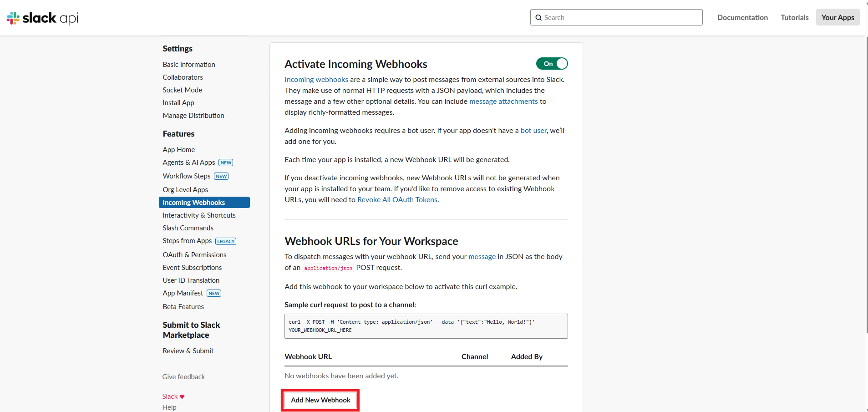Open Slash Commands
Screen dimensions: 868x412
click(x=188, y=228)
